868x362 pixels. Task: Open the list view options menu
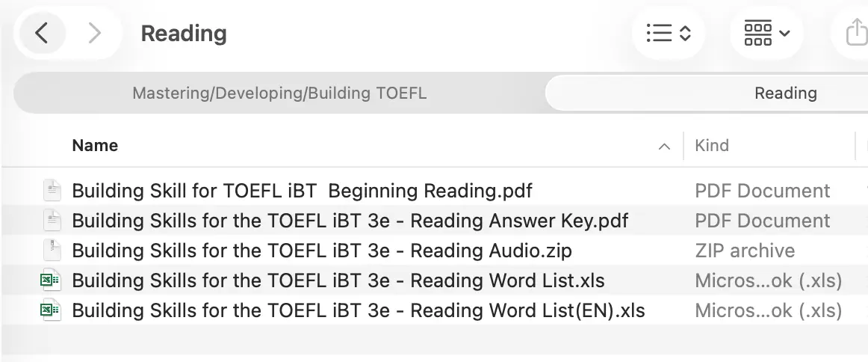point(668,33)
